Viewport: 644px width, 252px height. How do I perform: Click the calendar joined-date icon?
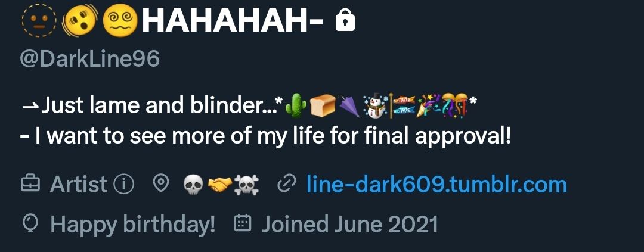click(242, 223)
